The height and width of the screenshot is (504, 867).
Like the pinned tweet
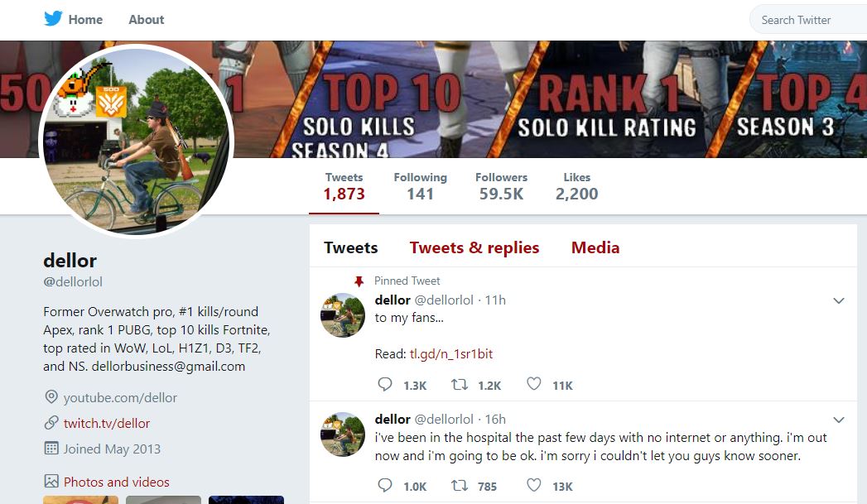pos(534,385)
